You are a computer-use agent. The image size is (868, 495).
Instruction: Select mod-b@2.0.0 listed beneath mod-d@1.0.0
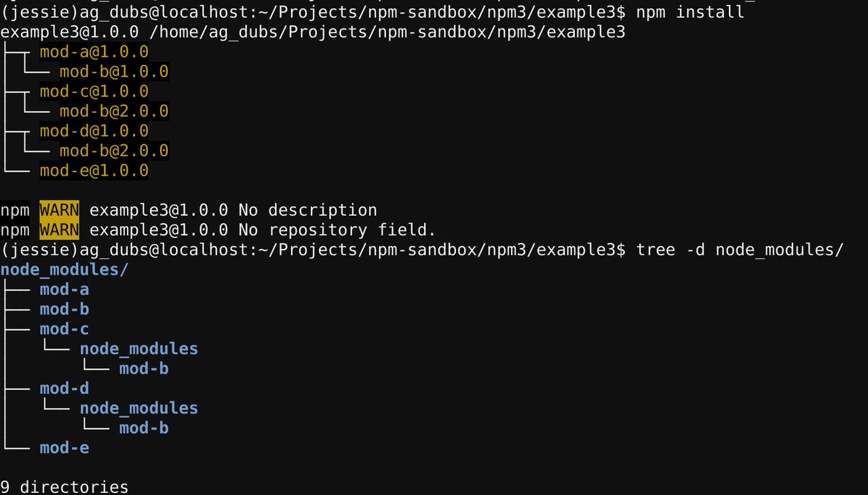[x=114, y=151]
